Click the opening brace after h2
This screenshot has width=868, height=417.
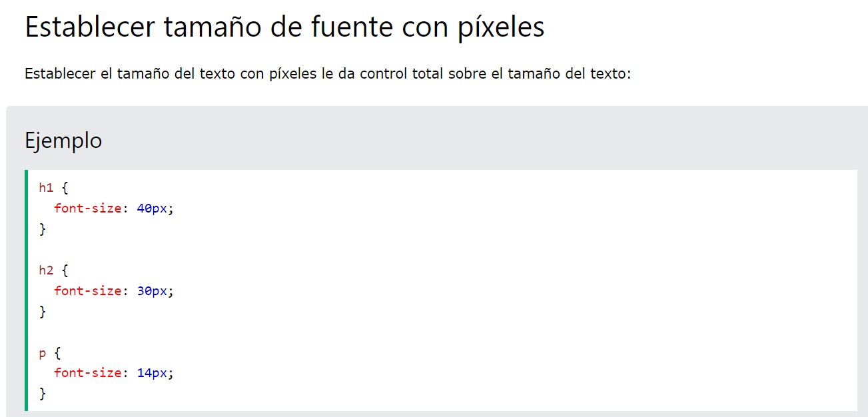click(x=64, y=270)
